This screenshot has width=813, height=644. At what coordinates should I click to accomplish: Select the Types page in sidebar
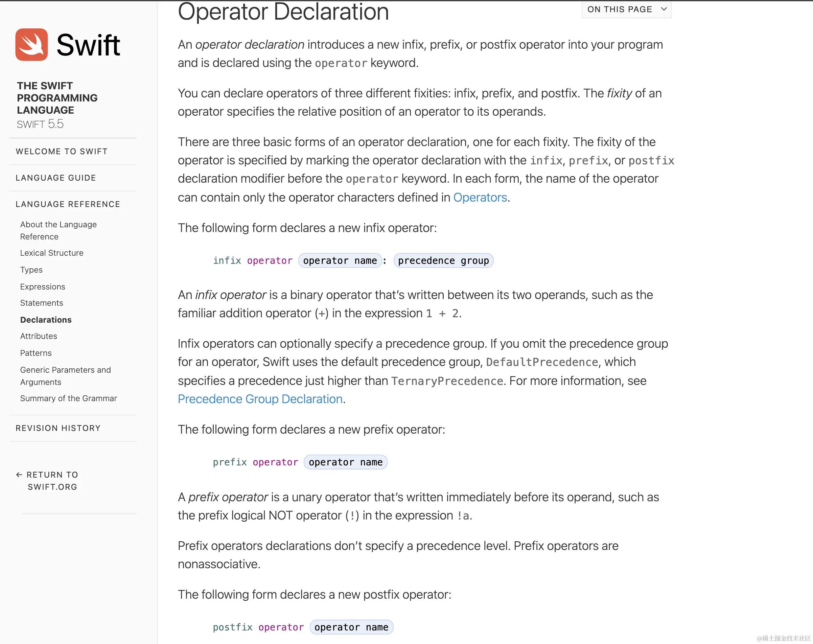pos(31,270)
